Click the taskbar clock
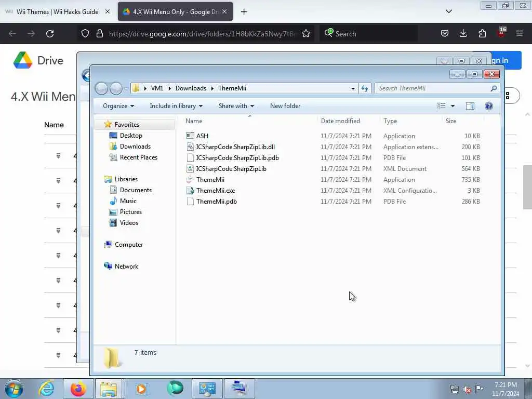This screenshot has width=532, height=399. [505, 389]
